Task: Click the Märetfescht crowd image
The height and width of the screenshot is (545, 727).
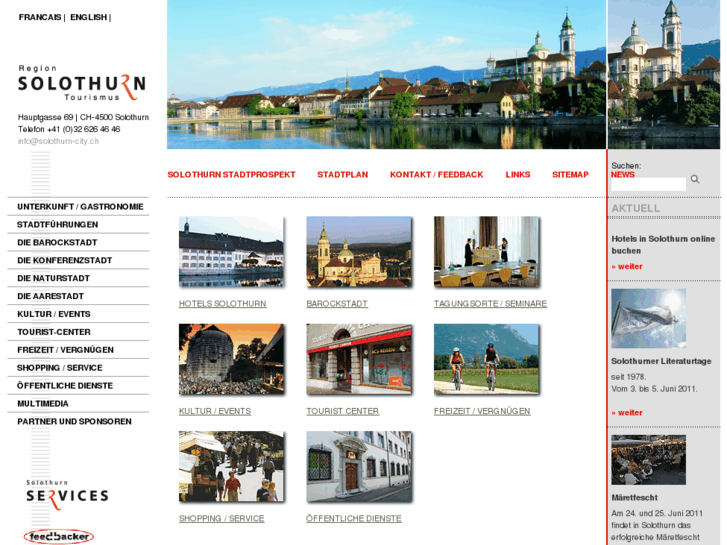Action: pyautogui.click(x=648, y=460)
